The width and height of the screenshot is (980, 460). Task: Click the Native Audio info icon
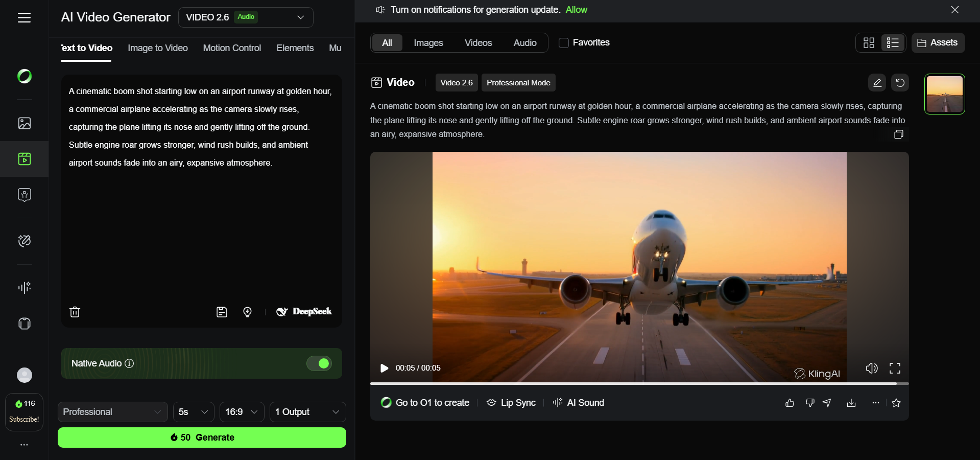click(x=130, y=363)
